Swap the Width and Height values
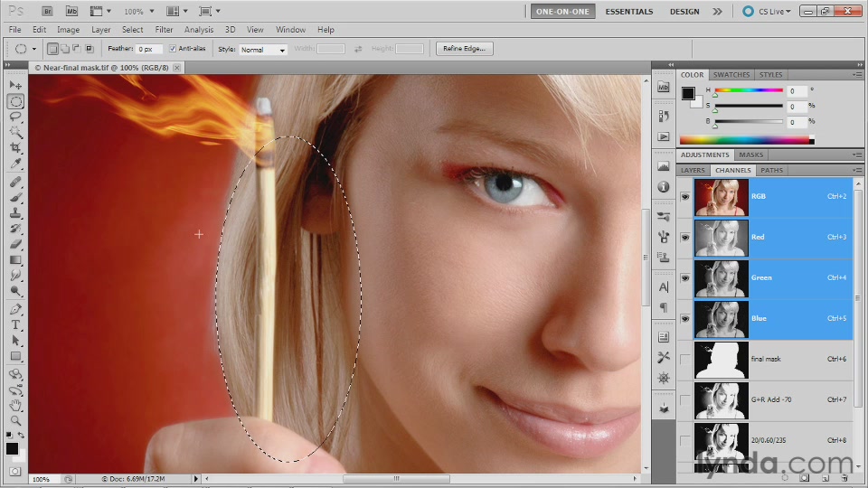Image resolution: width=868 pixels, height=488 pixels. click(358, 49)
